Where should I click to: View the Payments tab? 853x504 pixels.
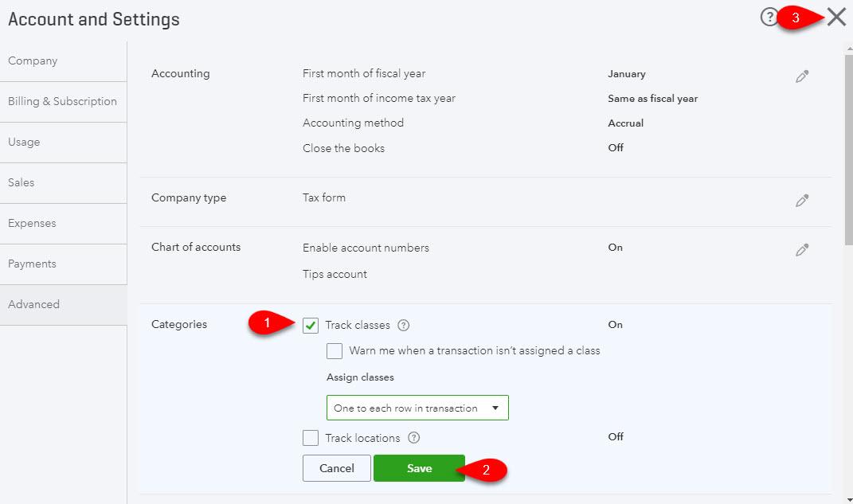[x=63, y=264]
